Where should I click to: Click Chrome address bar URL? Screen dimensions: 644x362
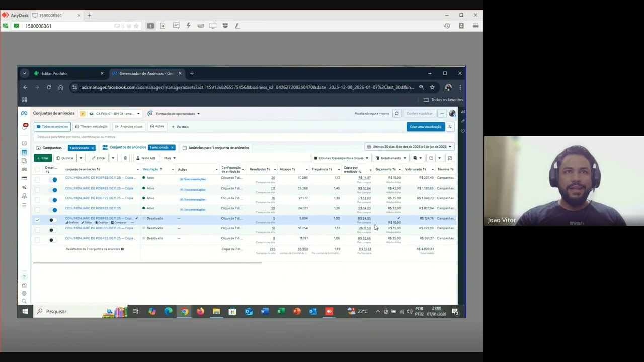(248, 87)
